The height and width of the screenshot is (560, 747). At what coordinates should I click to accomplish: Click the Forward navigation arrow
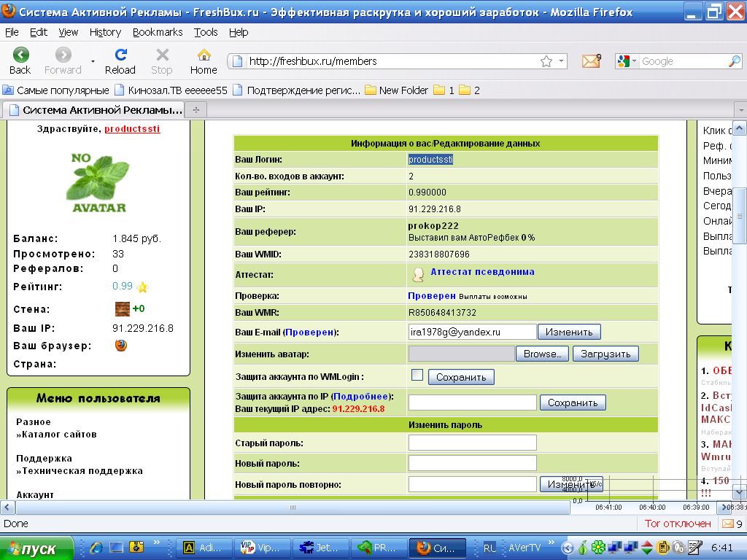tap(63, 55)
